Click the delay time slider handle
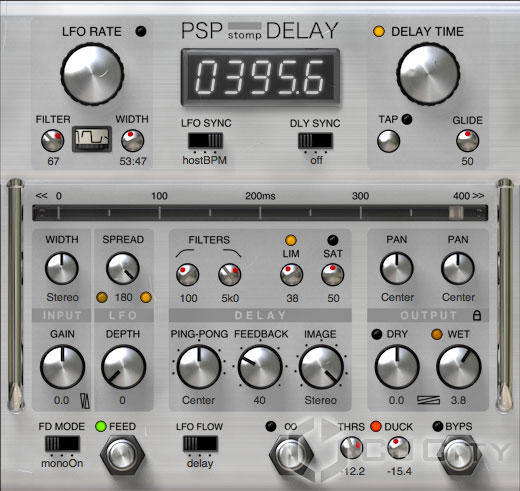Image resolution: width=520 pixels, height=491 pixels. [x=456, y=212]
